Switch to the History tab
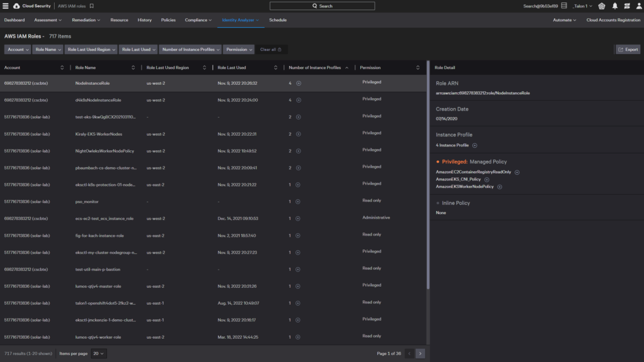Viewport: 644px width, 362px height. tap(145, 20)
